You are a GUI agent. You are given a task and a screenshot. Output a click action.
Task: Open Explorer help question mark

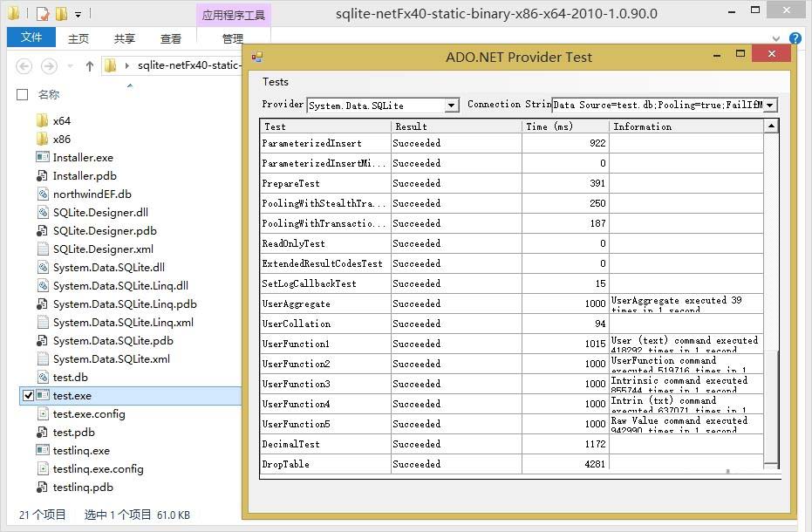click(x=795, y=38)
